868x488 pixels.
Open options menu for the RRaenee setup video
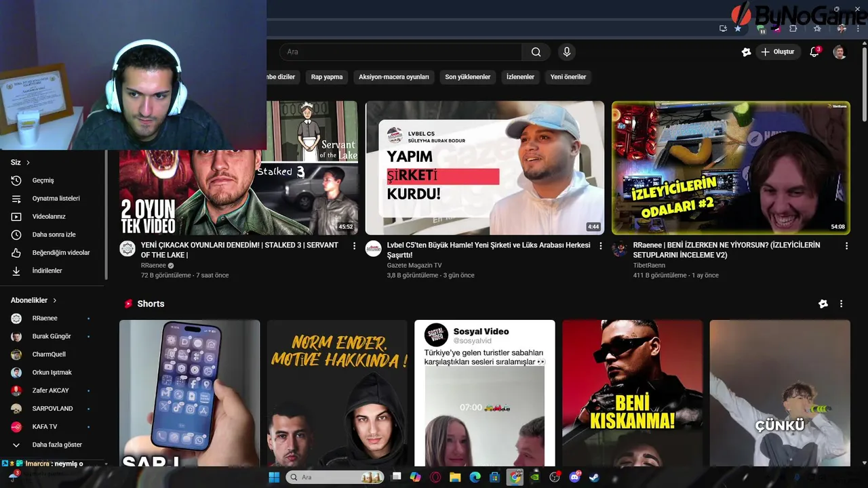pyautogui.click(x=846, y=246)
